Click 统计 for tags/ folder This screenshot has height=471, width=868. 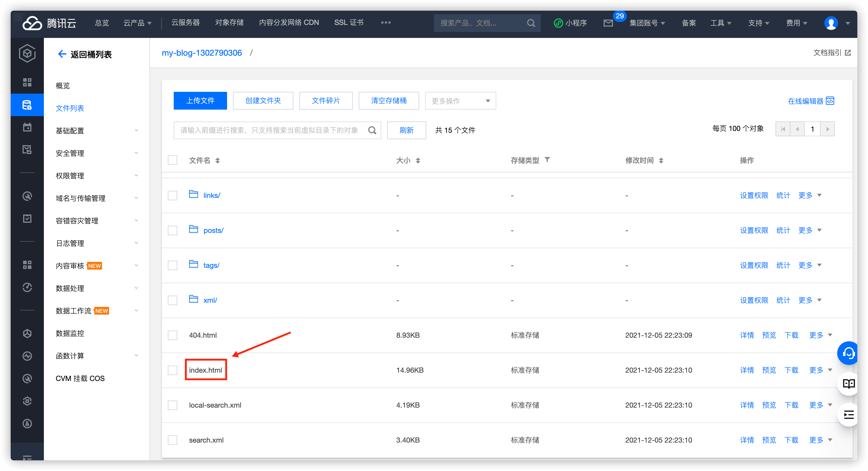pyautogui.click(x=784, y=266)
